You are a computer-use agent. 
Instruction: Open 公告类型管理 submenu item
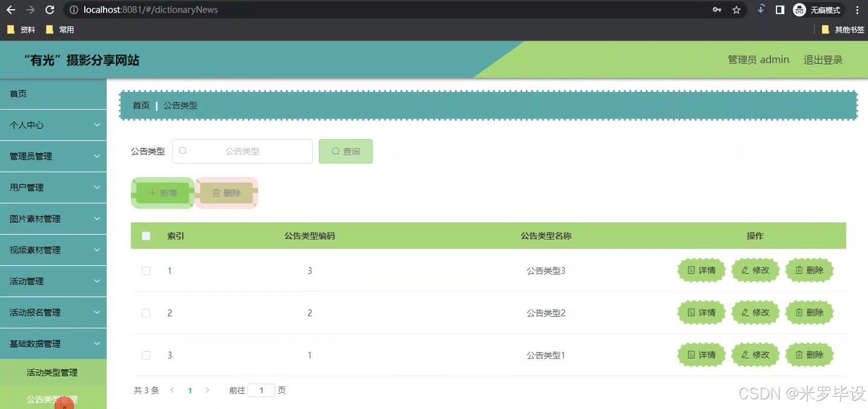tap(53, 399)
